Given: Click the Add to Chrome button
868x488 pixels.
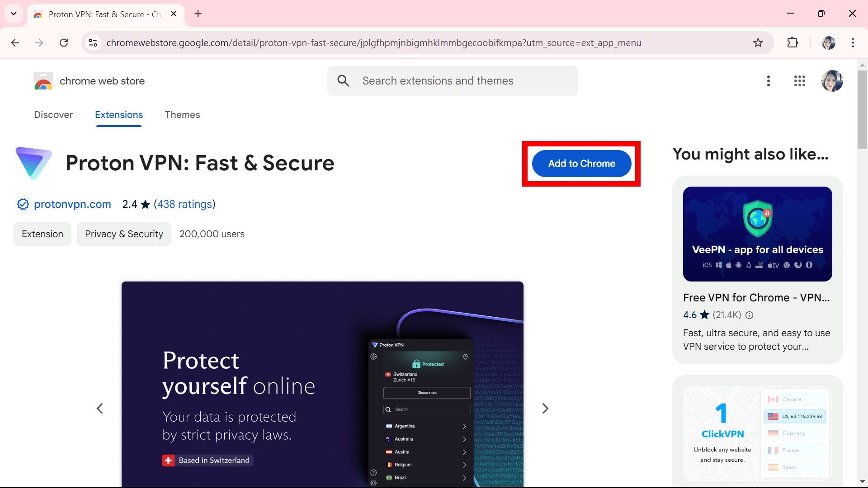Looking at the screenshot, I should [x=581, y=164].
